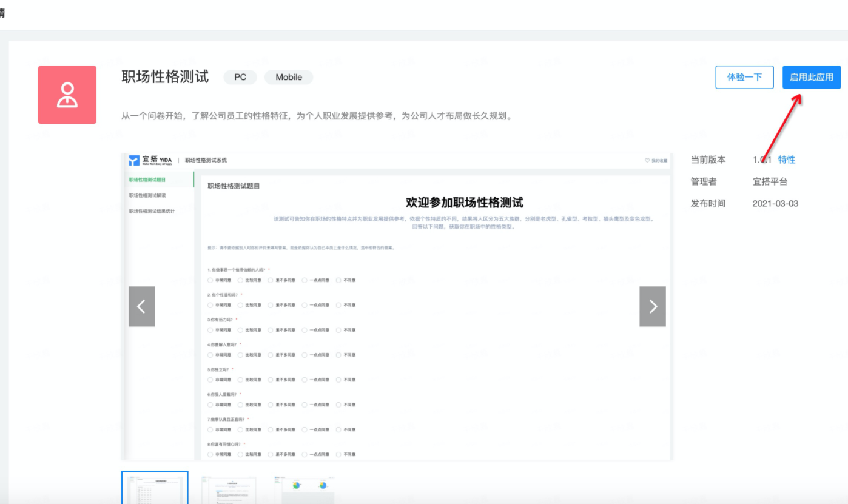Screen dimensions: 848x504
Task: Click the 启用此应用 button
Action: click(x=812, y=77)
